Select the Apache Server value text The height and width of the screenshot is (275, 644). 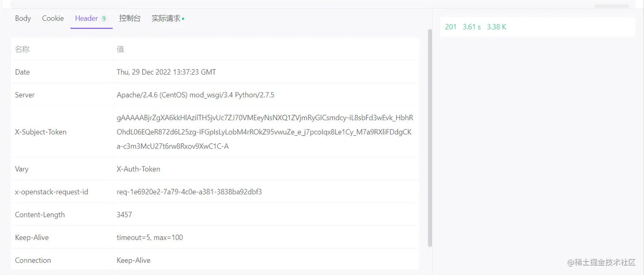point(195,95)
